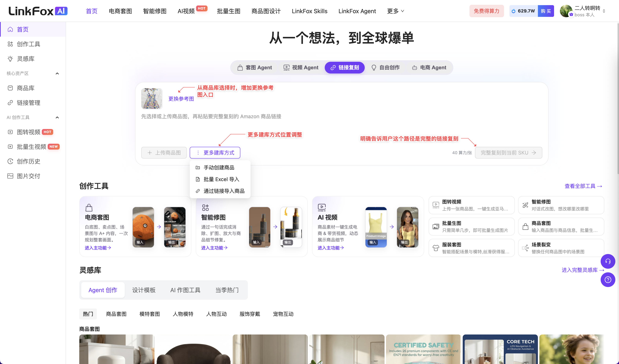Click the 智能修图 tool card icon
This screenshot has width=619, height=364.
pos(525,205)
